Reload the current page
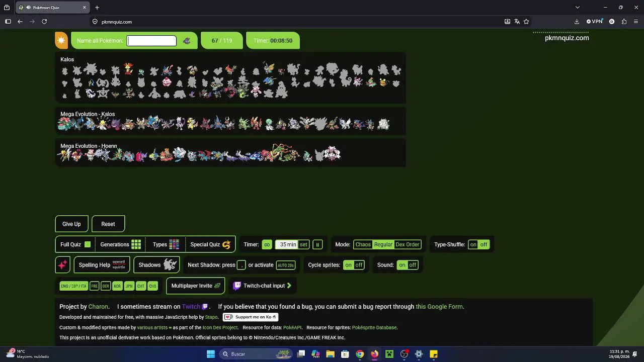The image size is (644, 362). coord(44,22)
